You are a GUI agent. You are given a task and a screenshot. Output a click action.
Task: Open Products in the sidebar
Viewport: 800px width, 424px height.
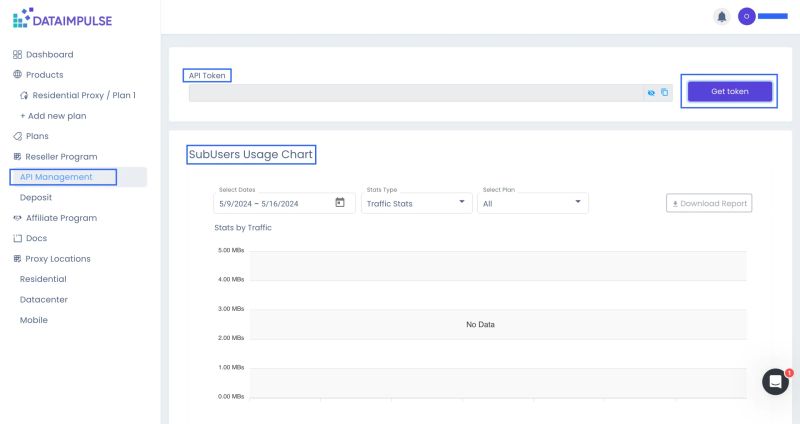coord(44,75)
